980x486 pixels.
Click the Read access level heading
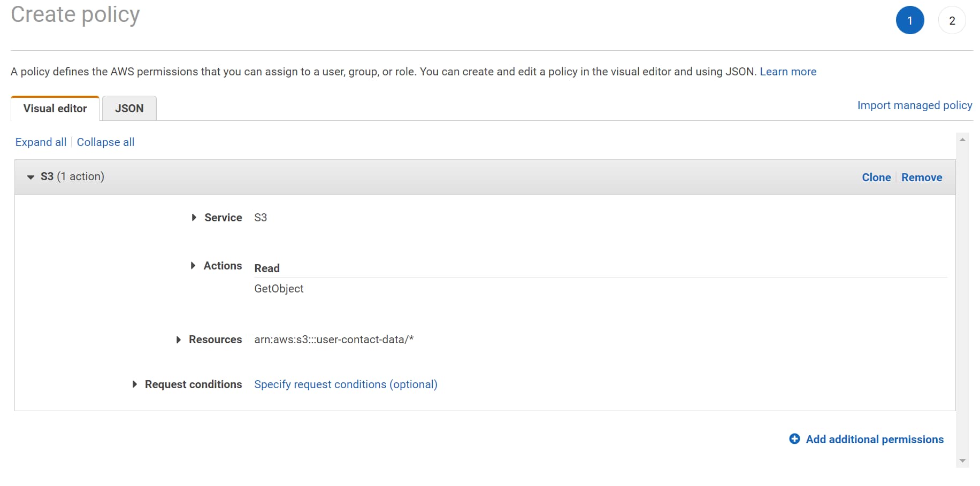point(267,268)
